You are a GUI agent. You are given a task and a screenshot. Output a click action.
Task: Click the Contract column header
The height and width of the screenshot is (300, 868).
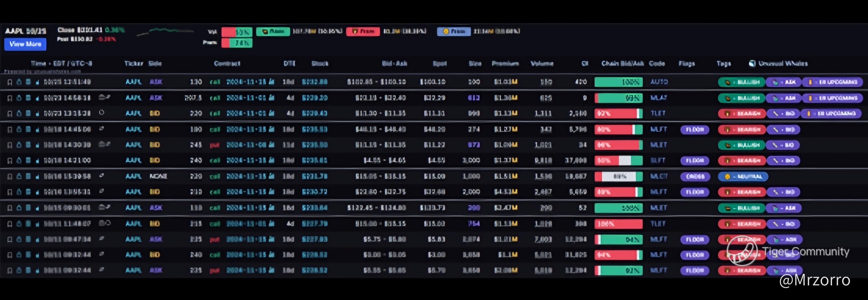click(227, 63)
